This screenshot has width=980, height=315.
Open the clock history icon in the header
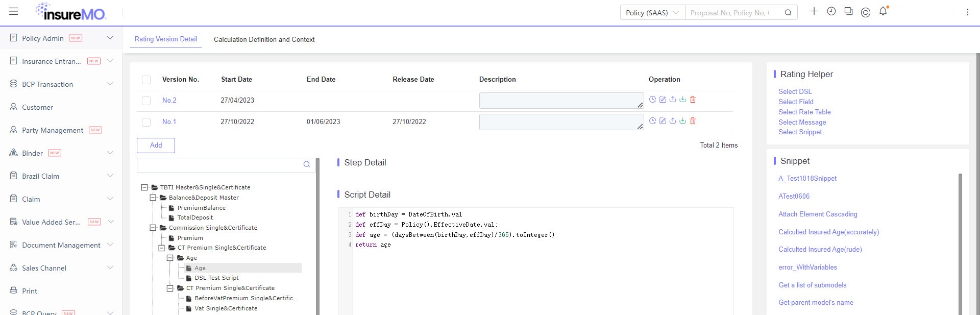coord(831,11)
